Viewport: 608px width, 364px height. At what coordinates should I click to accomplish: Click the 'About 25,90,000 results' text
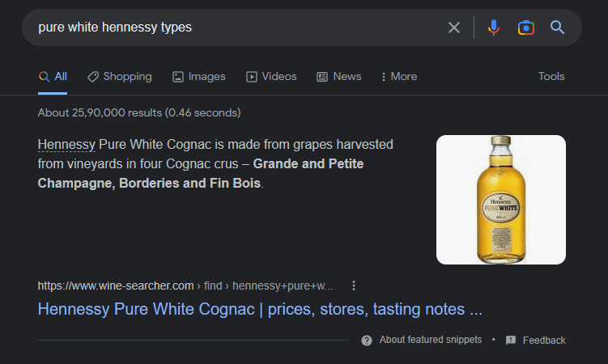(x=139, y=112)
